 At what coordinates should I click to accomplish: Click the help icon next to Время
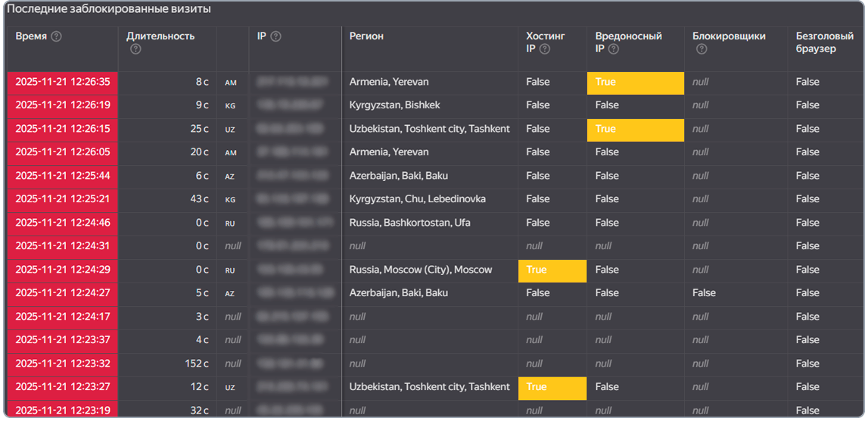click(x=56, y=36)
